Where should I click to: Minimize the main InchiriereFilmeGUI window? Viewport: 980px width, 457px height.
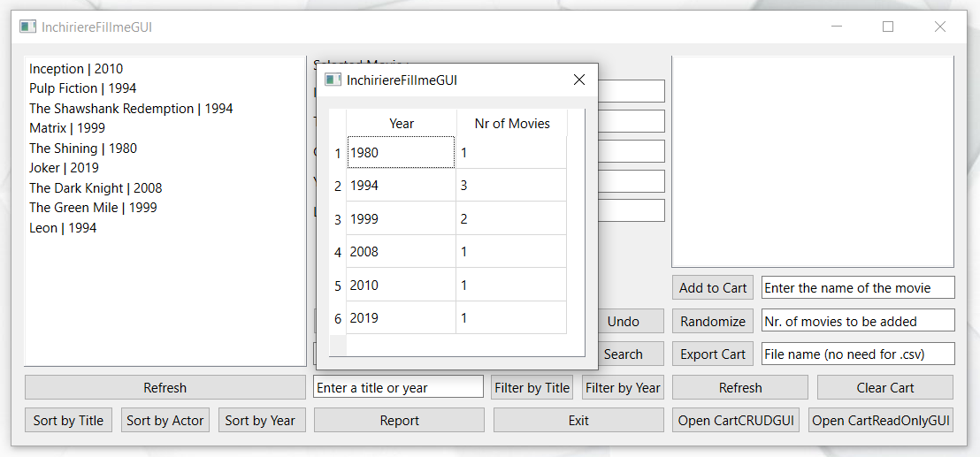(x=838, y=27)
